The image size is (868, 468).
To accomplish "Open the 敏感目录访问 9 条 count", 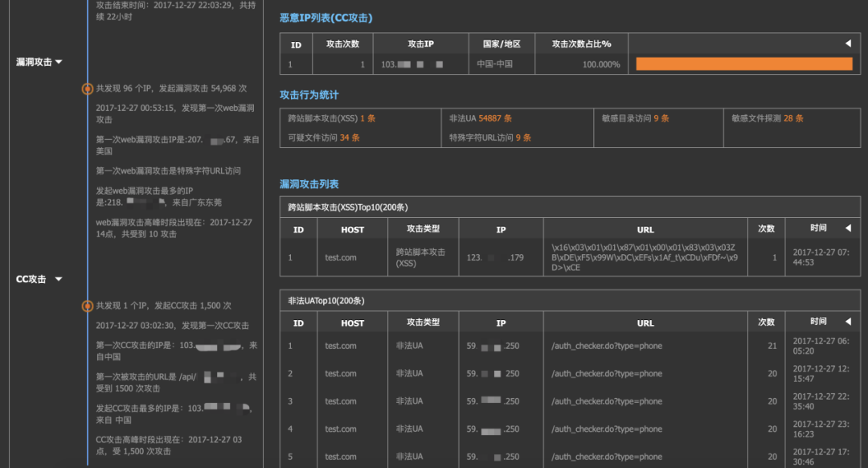I will (636, 118).
